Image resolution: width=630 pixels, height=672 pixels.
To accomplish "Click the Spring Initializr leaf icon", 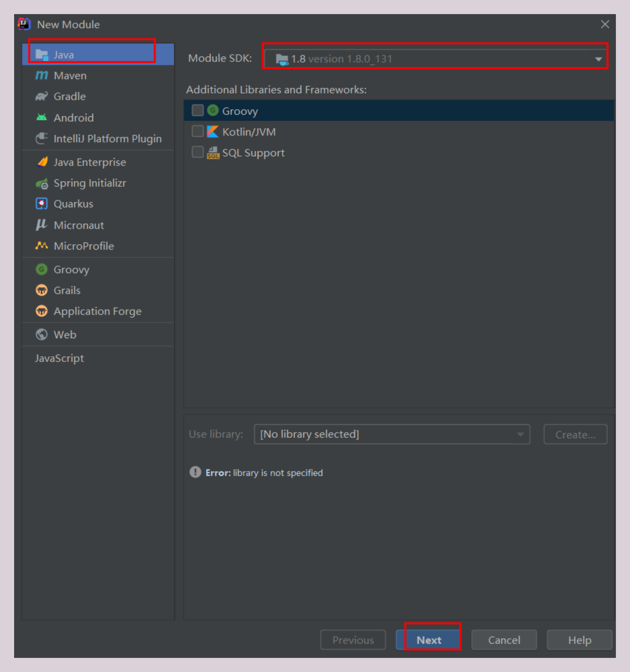I will tap(42, 184).
